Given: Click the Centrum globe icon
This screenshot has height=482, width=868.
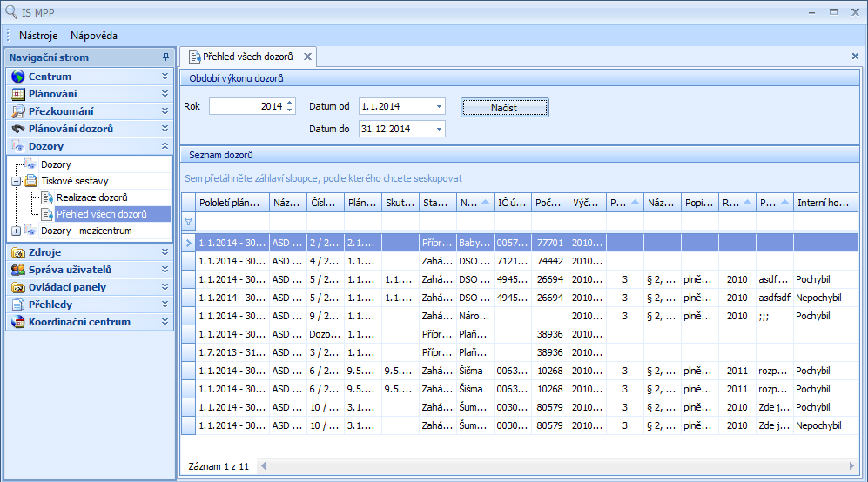Looking at the screenshot, I should [x=18, y=77].
